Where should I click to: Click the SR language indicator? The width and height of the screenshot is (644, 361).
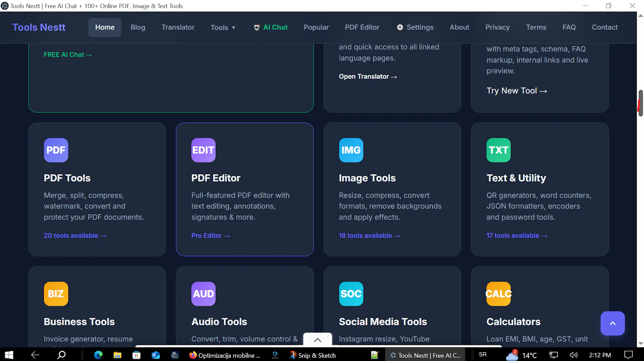coord(483,355)
